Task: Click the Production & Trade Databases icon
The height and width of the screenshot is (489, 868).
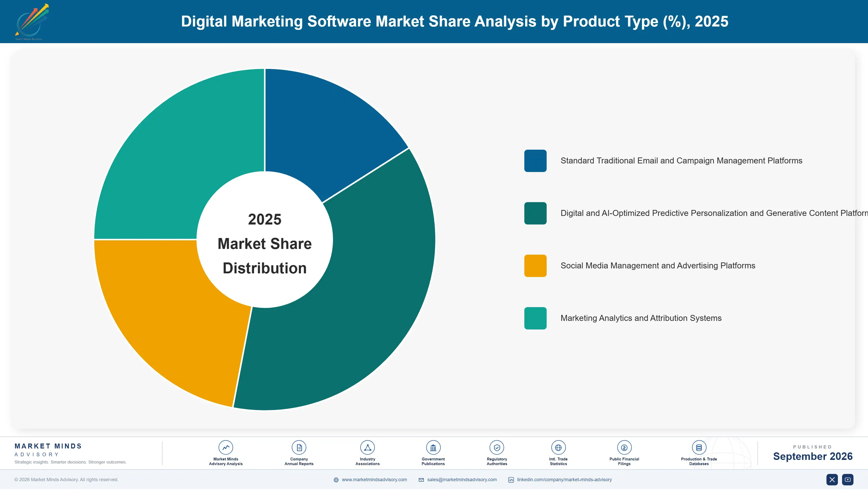Action: (x=699, y=447)
